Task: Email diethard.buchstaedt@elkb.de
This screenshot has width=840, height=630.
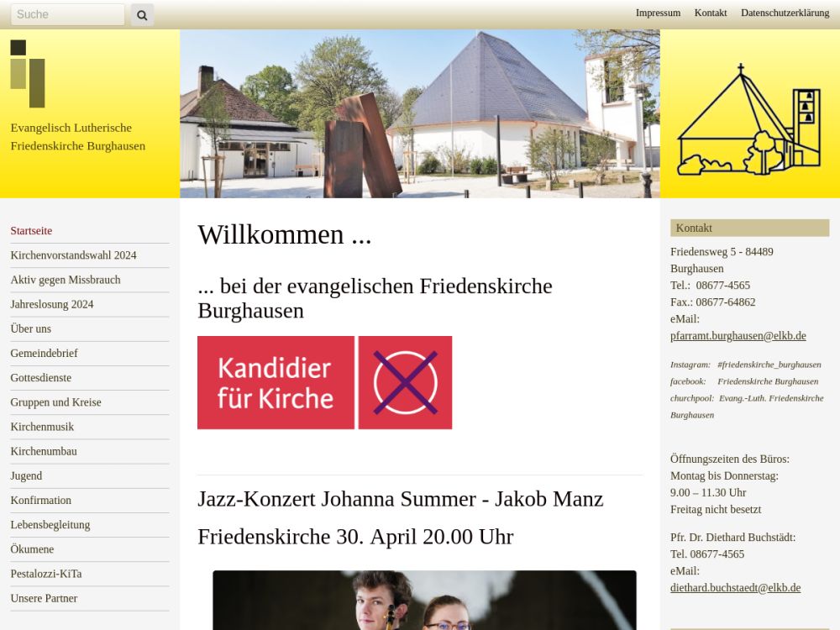Action: pyautogui.click(x=735, y=588)
